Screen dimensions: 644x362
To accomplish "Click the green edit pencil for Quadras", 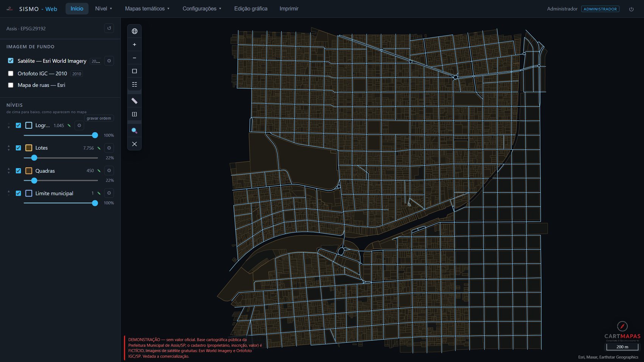I will (99, 171).
